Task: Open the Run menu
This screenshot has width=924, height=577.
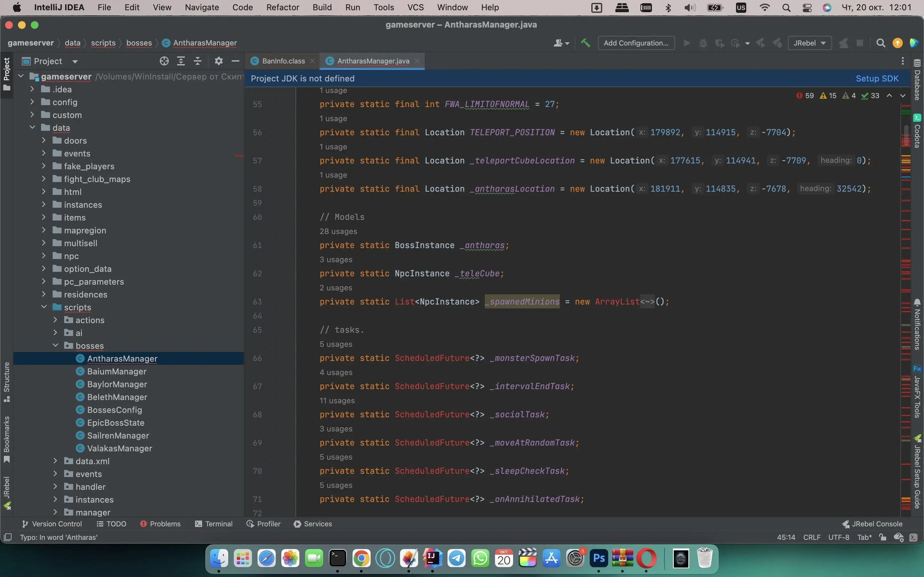Action: point(353,7)
